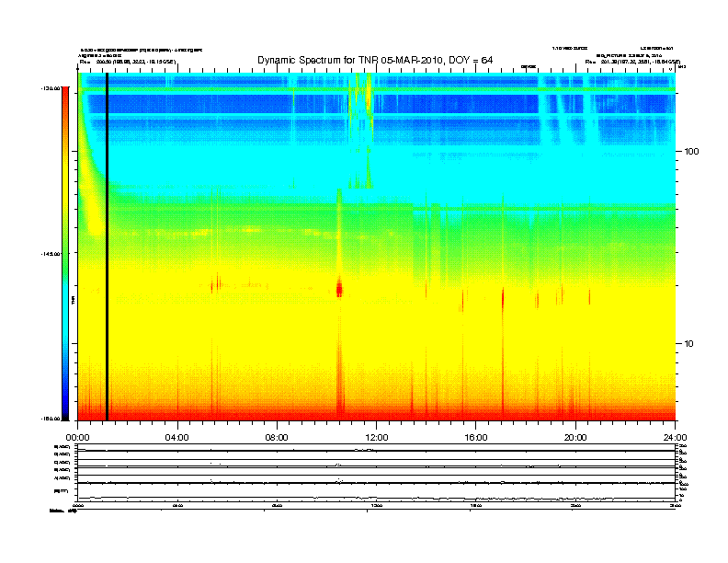The width and height of the screenshot is (728, 563).
Task: Click the "10" frequency axis label
Action: click(x=689, y=344)
